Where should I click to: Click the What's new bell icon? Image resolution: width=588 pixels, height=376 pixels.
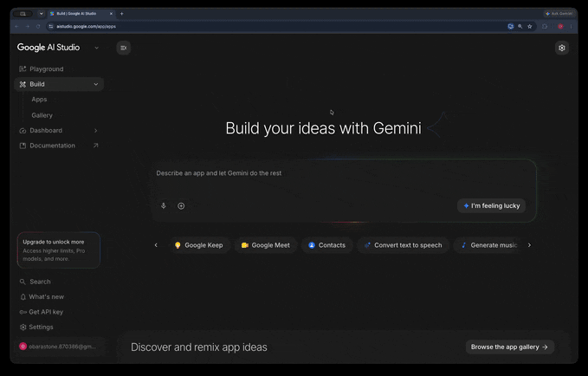(23, 297)
